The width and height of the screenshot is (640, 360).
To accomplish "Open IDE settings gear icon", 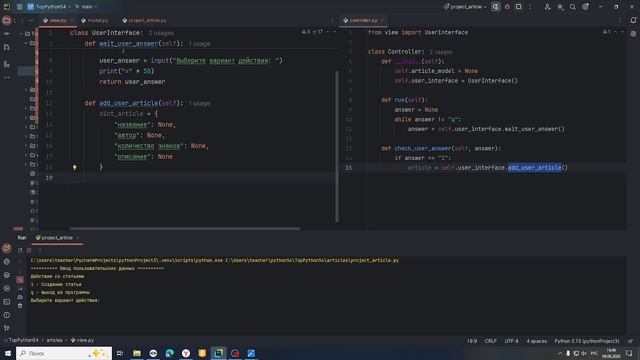I will pyautogui.click(x=586, y=7).
